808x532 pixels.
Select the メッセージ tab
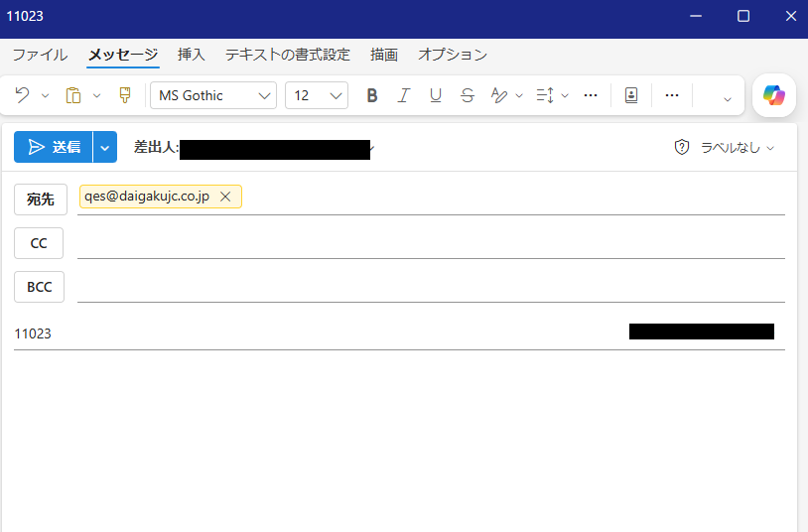pos(123,55)
